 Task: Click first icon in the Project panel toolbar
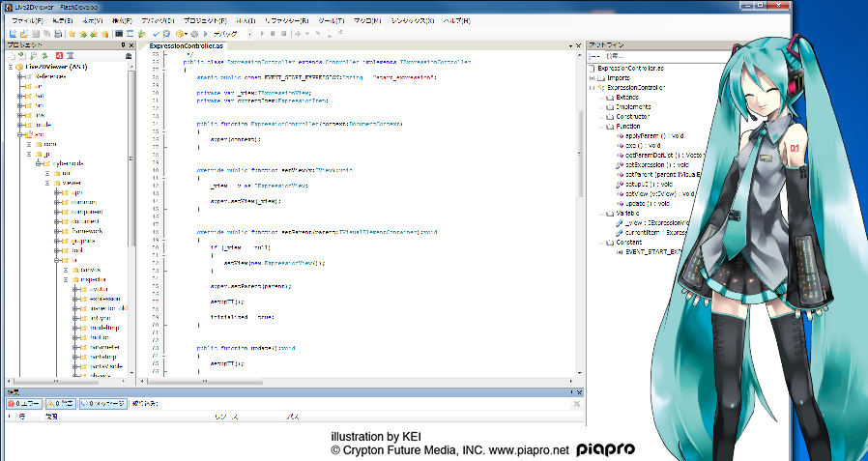click(x=13, y=55)
